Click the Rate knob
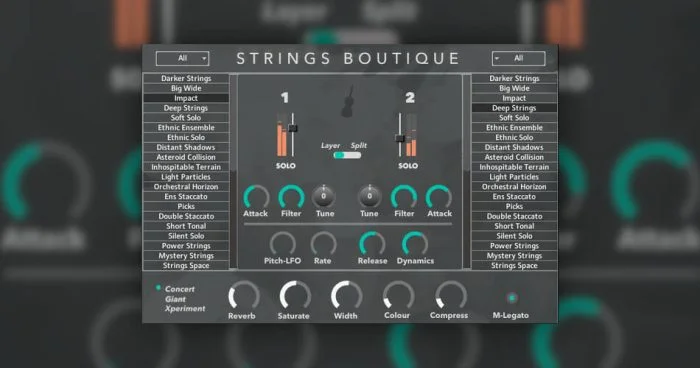The height and width of the screenshot is (368, 700). pos(323,244)
